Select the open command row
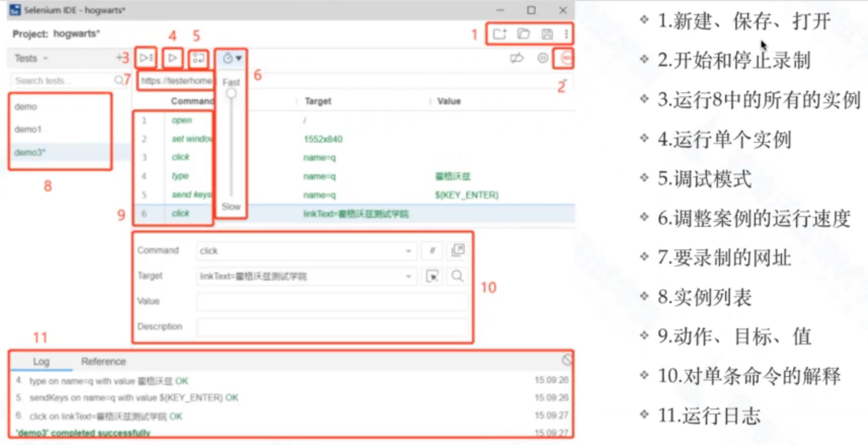Viewport: 868px width, 445px height. [354, 120]
